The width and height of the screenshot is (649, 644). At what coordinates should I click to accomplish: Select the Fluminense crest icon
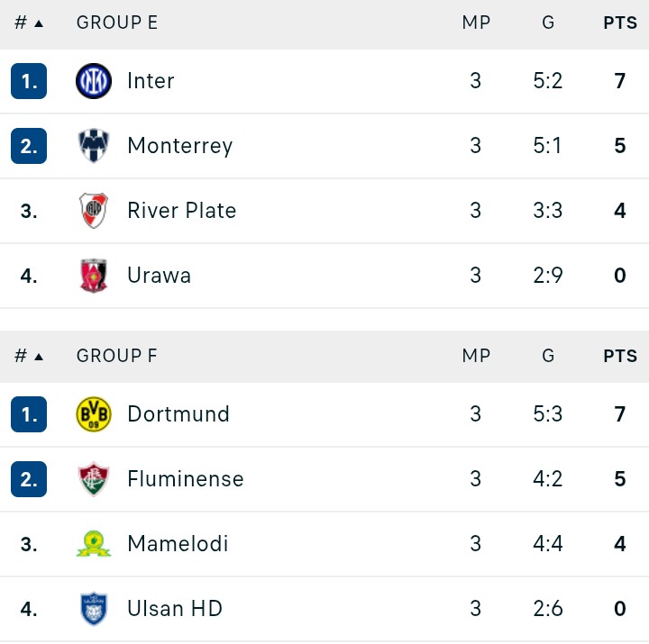click(94, 479)
